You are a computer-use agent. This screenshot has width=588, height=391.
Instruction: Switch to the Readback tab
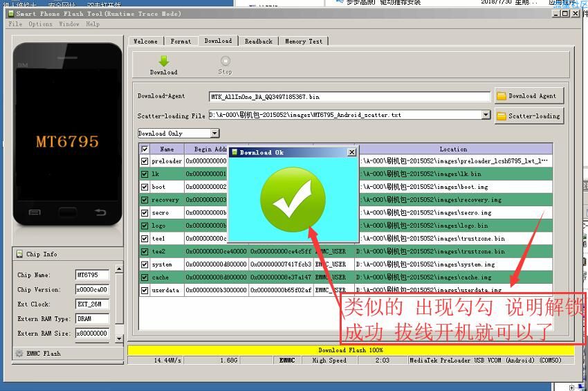pos(259,42)
